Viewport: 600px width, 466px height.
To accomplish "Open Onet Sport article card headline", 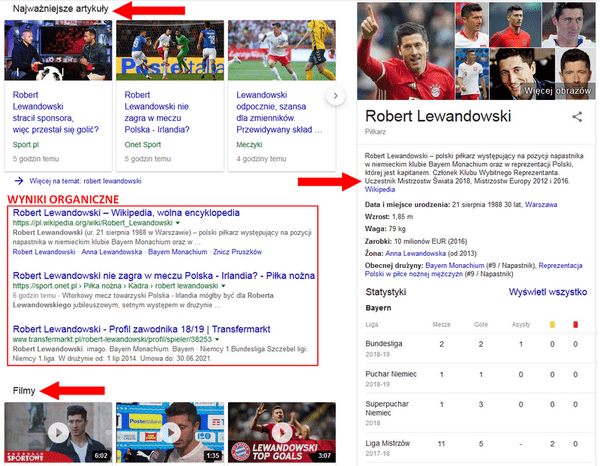I will point(157,112).
